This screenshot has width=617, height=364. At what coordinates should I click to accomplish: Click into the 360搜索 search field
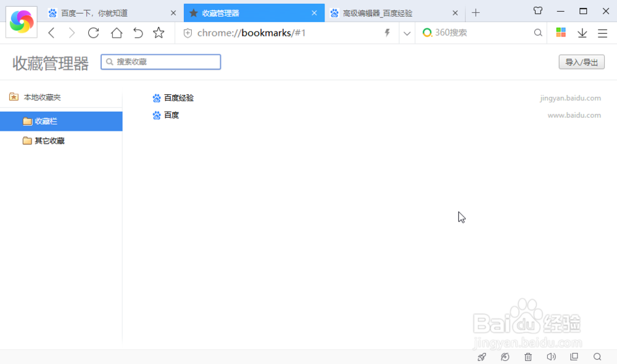[x=482, y=33]
